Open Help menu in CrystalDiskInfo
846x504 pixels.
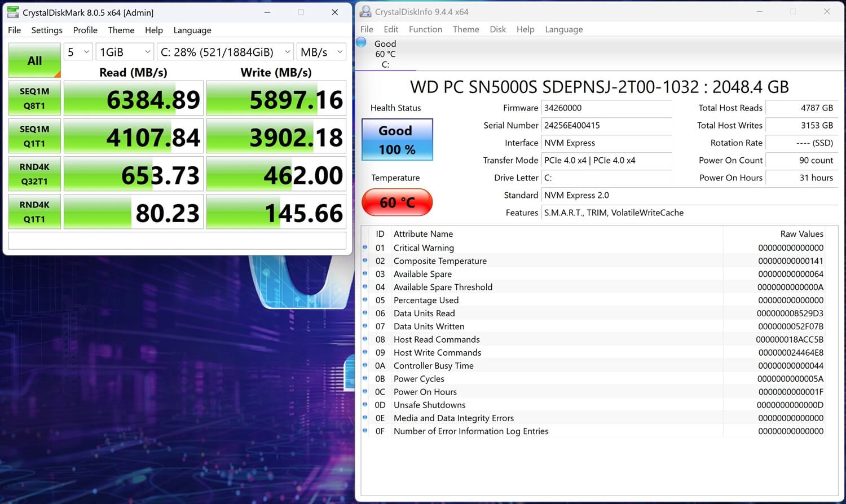click(525, 29)
